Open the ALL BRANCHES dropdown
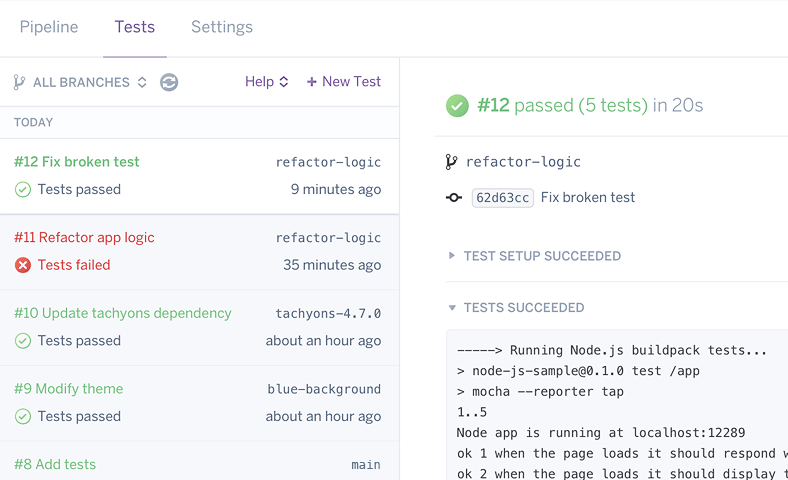This screenshot has width=788, height=480. coord(89,82)
